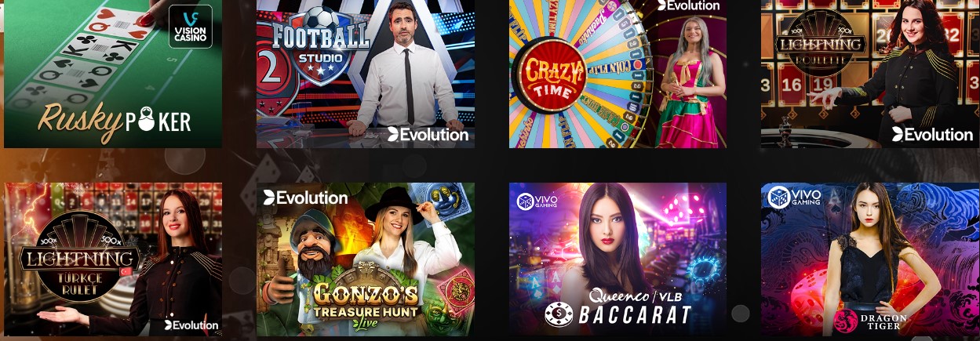This screenshot has height=341, width=980.
Task: Select the Lightning Roulette game tile
Action: 870,74
